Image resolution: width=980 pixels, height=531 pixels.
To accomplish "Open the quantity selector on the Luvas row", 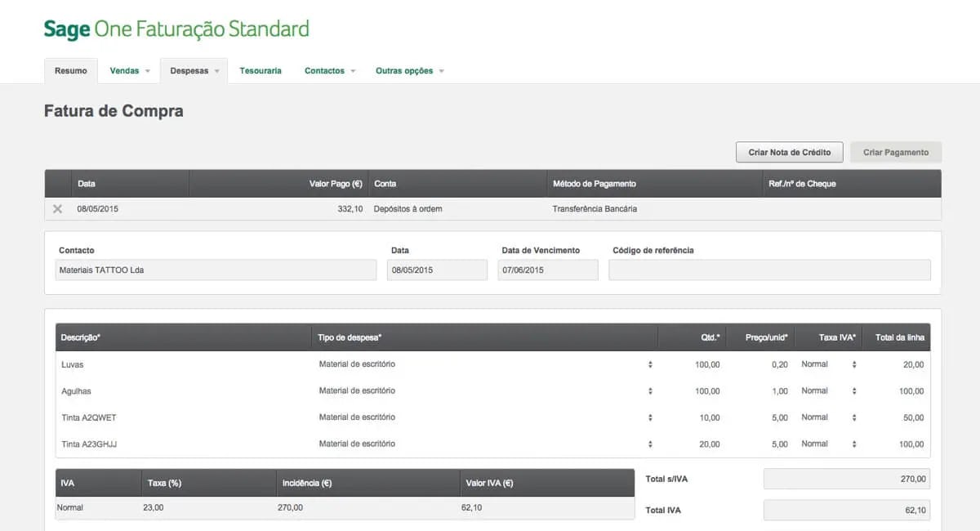I will pos(650,364).
